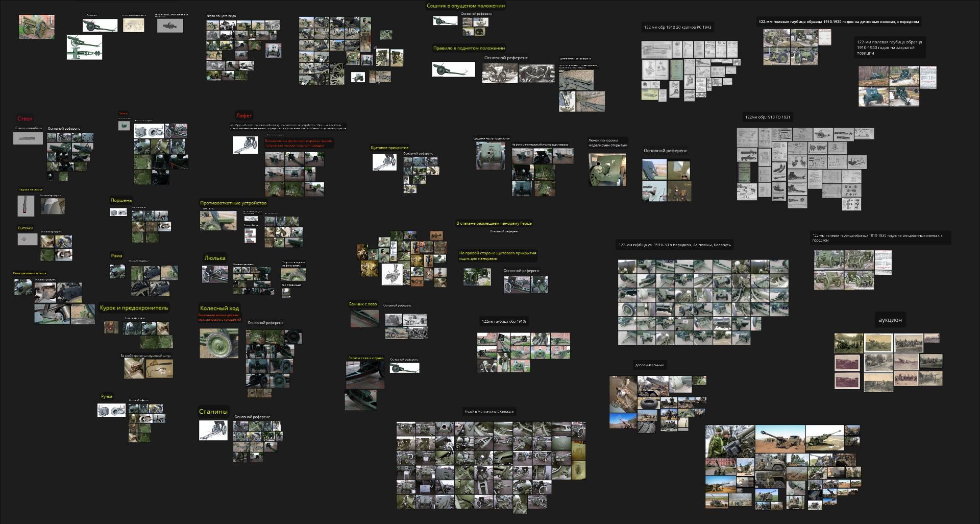Select the 'Курок и предохронитель' heading
Image resolution: width=980 pixels, height=524 pixels.
coord(134,308)
